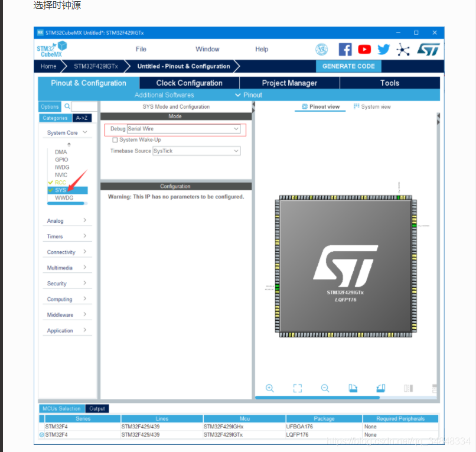Open the MCUs Selection tab

(x=61, y=408)
